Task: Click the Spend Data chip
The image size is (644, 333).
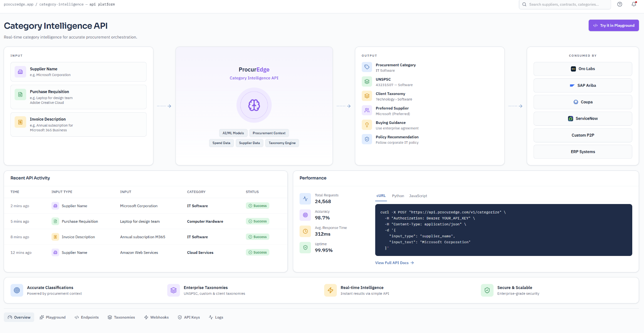Action: pos(221,143)
